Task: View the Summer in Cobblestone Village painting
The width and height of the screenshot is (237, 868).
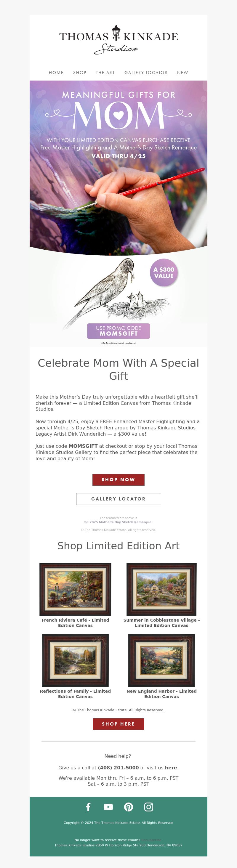Action: click(161, 589)
